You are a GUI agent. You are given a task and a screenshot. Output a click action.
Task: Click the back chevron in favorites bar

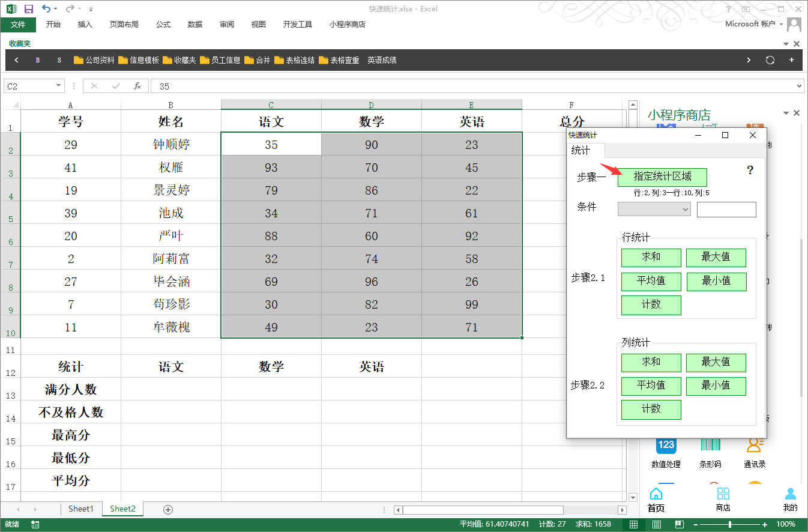(x=16, y=60)
